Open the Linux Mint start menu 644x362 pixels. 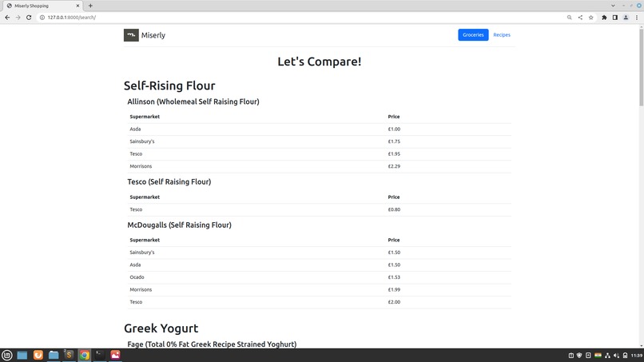[x=7, y=355]
